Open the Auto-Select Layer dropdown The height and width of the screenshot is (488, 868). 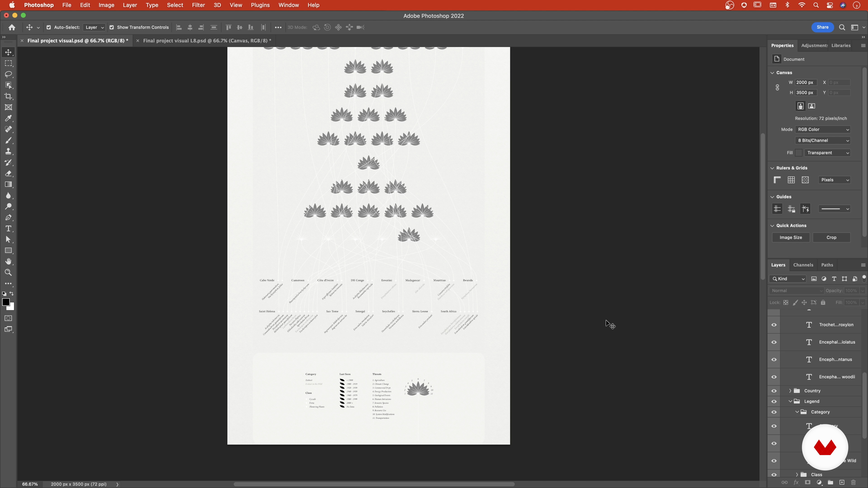point(94,27)
